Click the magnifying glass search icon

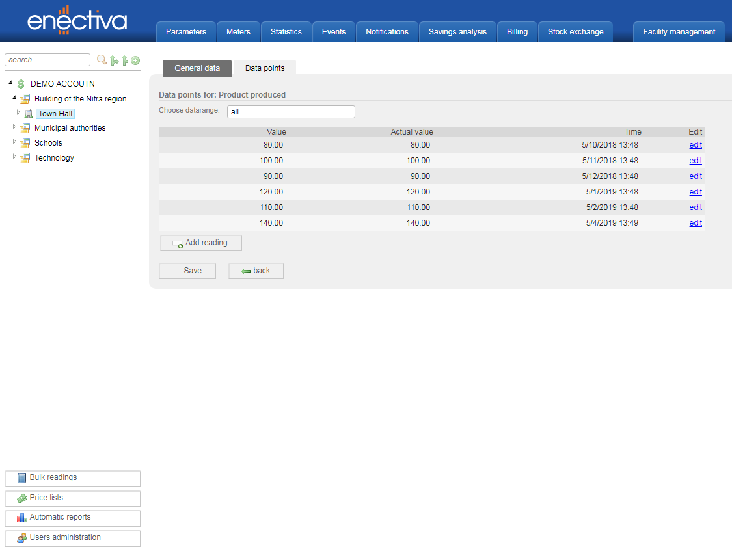102,60
